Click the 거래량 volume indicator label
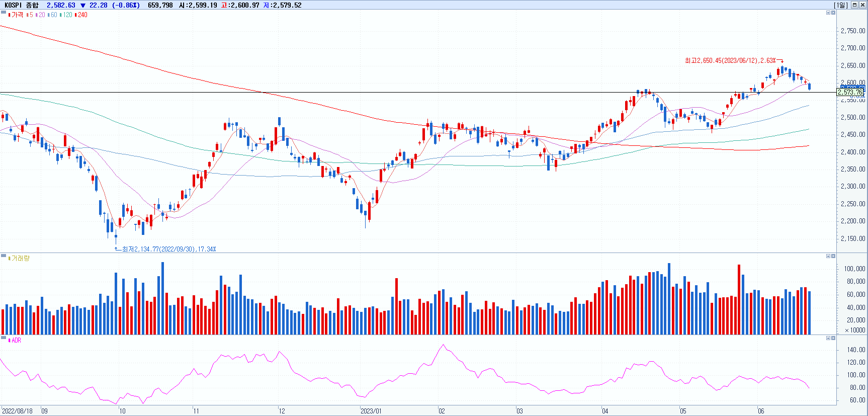 coord(19,259)
